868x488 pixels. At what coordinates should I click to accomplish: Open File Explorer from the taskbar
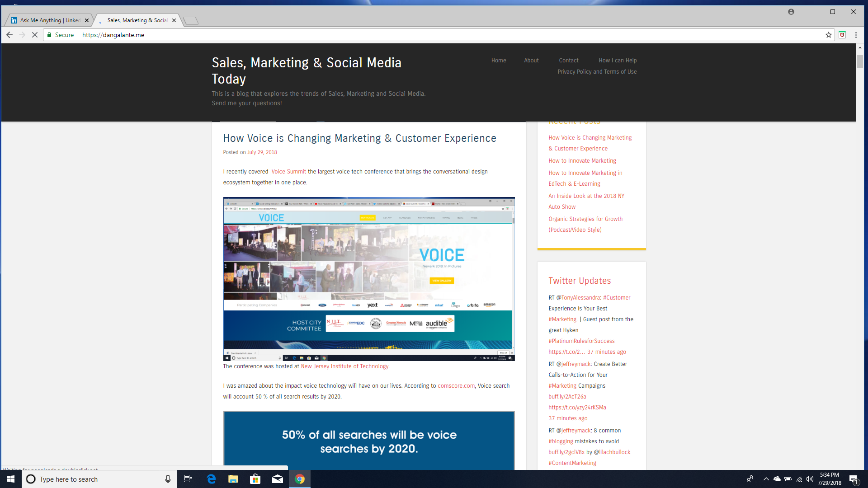[233, 479]
